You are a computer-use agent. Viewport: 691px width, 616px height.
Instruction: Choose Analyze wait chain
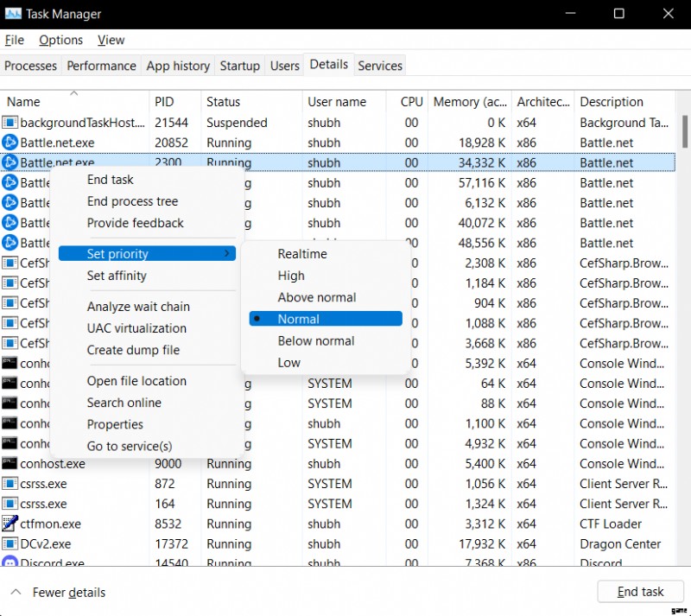[x=147, y=307]
